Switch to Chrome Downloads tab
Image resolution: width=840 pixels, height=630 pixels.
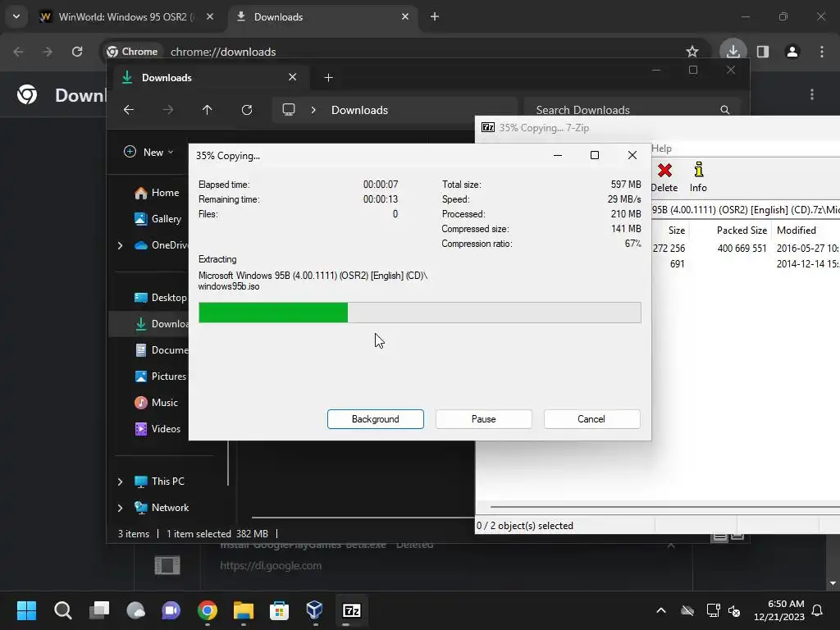322,16
